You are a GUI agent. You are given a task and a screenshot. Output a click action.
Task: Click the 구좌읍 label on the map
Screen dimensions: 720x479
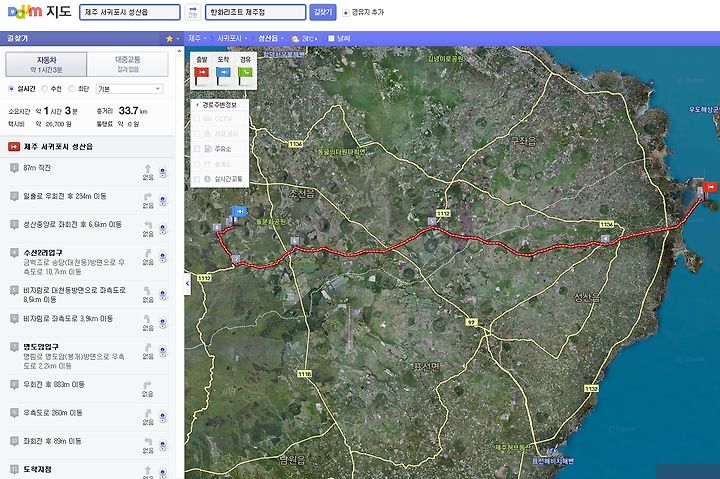click(523, 141)
